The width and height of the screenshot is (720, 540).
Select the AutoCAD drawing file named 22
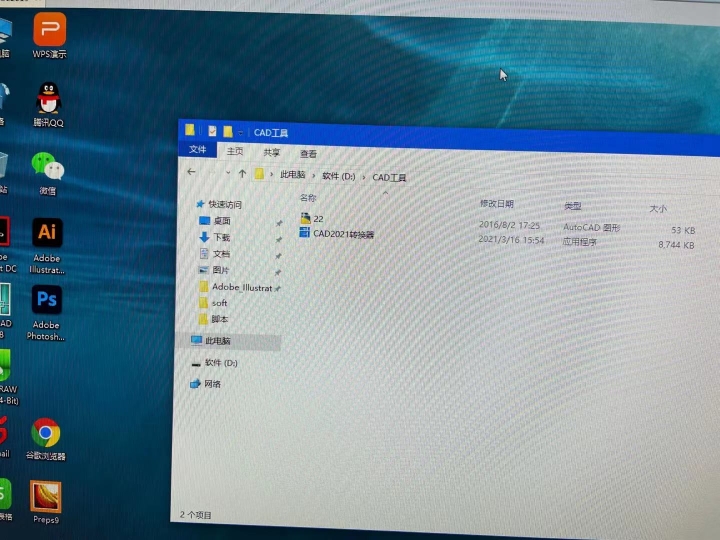tap(318, 218)
